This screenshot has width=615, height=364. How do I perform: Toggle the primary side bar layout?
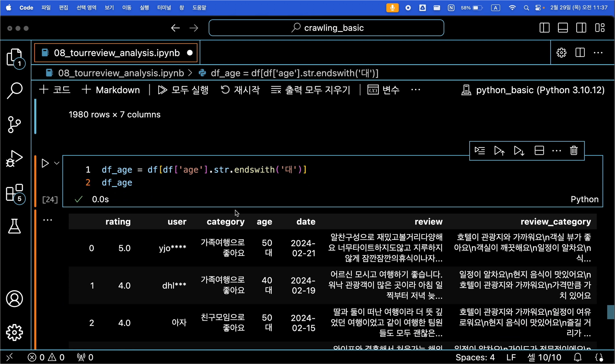pyautogui.click(x=544, y=28)
